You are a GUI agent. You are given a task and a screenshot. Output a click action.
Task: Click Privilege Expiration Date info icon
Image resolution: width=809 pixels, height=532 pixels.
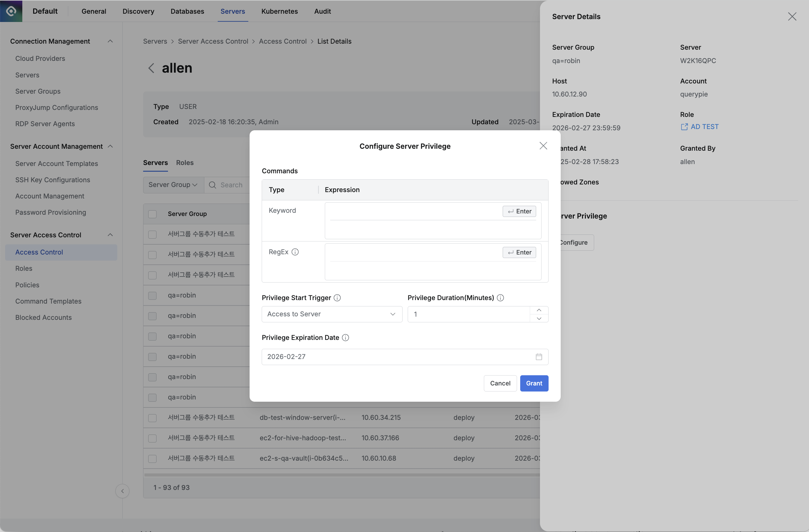(345, 338)
